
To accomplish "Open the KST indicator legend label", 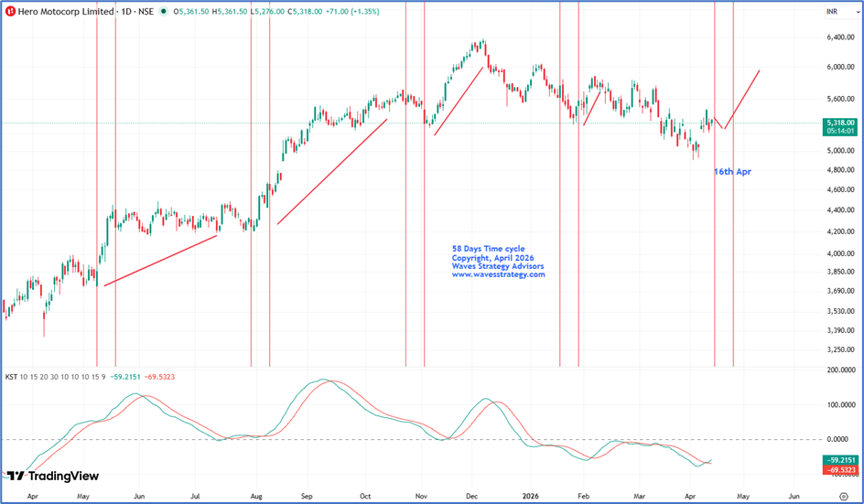I will 11,377.
